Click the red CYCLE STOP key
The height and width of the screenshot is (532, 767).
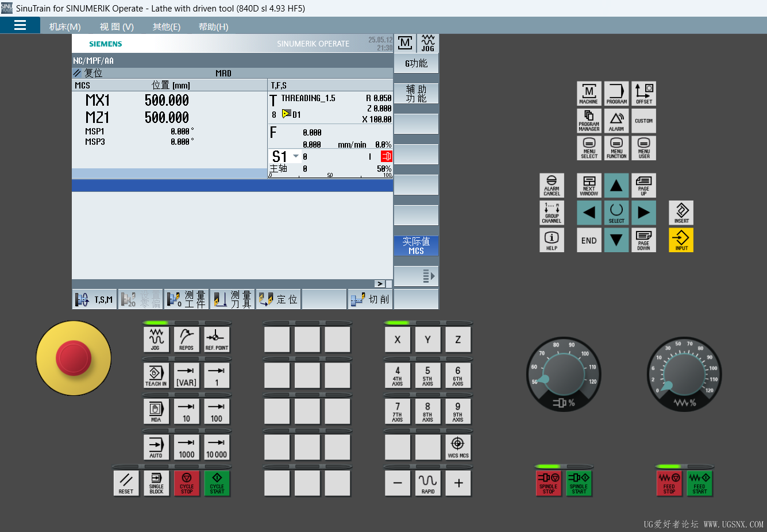(x=186, y=483)
